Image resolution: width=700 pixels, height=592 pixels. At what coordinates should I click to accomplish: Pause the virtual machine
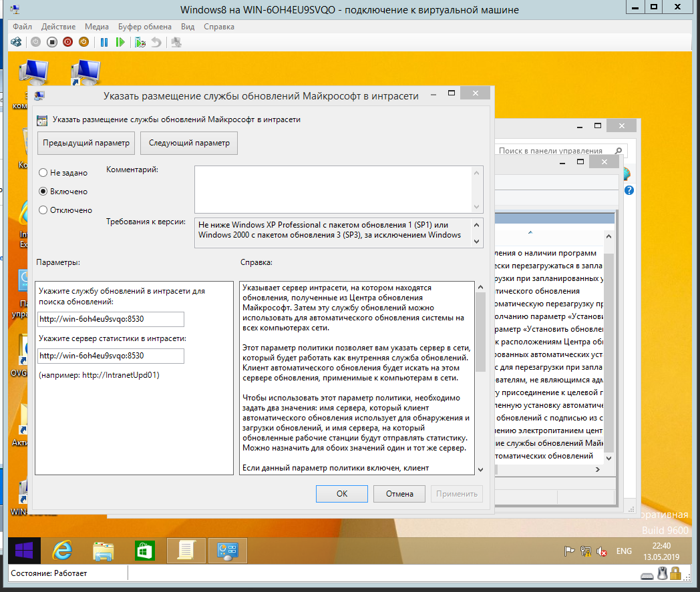(x=104, y=43)
